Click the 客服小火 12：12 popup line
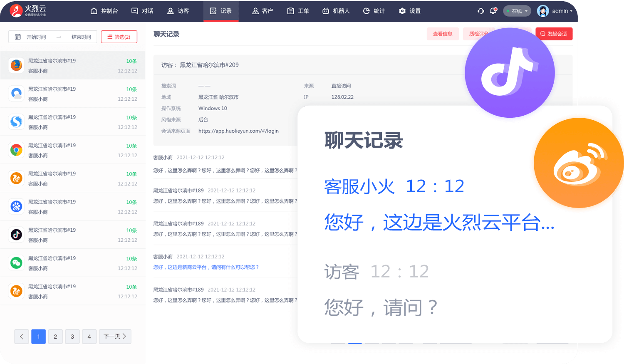This screenshot has width=624, height=364. (x=394, y=186)
